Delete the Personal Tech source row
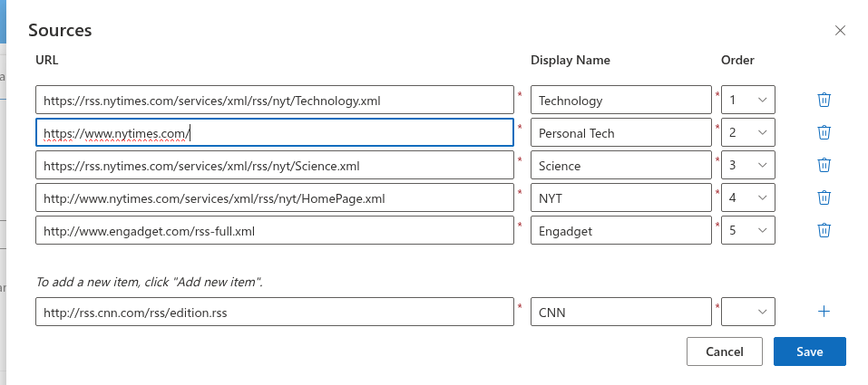Screen dimensions: 868x385 point(824,132)
